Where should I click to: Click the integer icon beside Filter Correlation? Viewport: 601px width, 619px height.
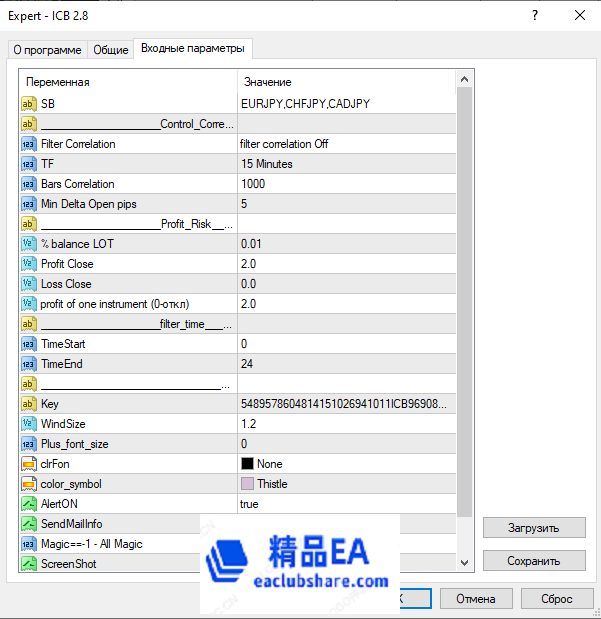pos(28,144)
